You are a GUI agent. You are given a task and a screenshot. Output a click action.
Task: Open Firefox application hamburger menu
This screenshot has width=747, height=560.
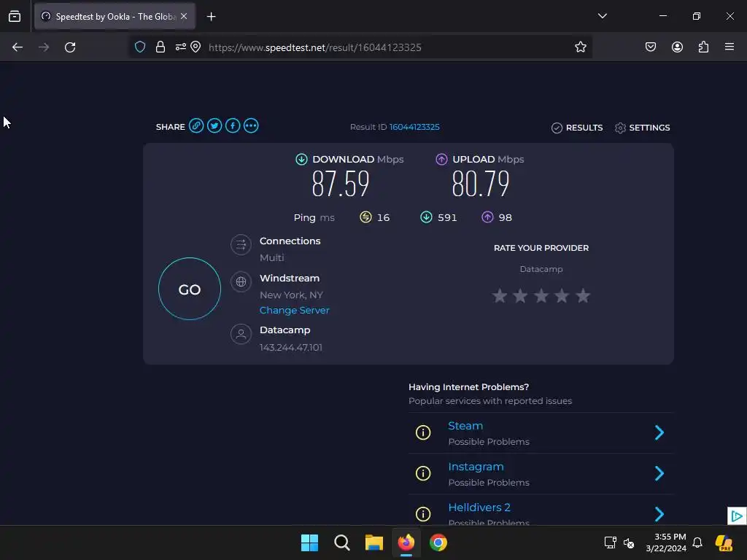(x=729, y=47)
